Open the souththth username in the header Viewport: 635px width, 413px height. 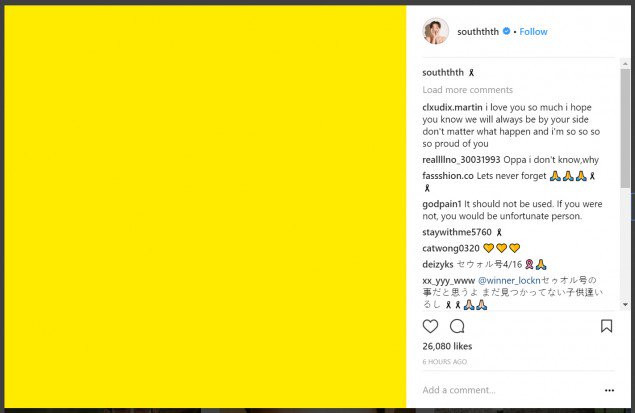pos(479,32)
